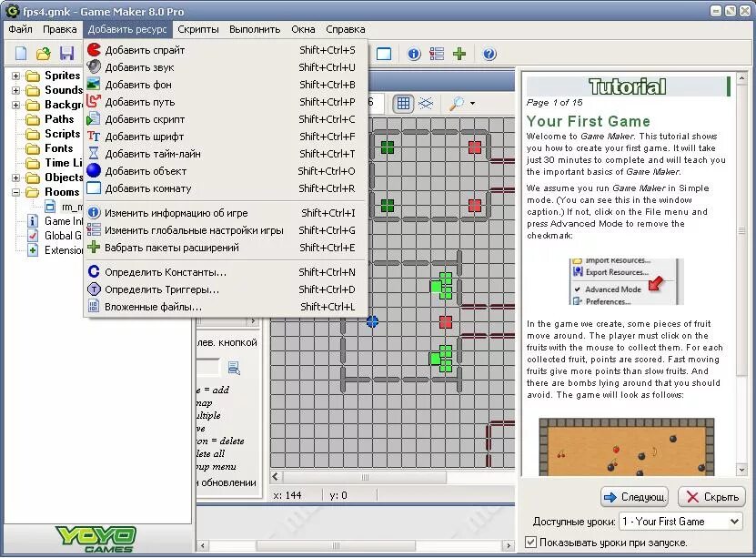Open the Добавить ресурс menu header
The image size is (756, 558).
point(127,29)
